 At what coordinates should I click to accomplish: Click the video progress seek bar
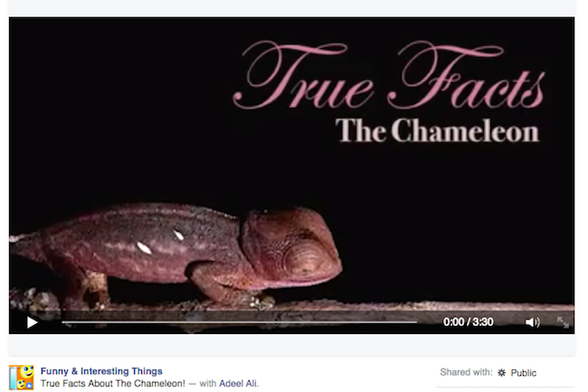(239, 322)
